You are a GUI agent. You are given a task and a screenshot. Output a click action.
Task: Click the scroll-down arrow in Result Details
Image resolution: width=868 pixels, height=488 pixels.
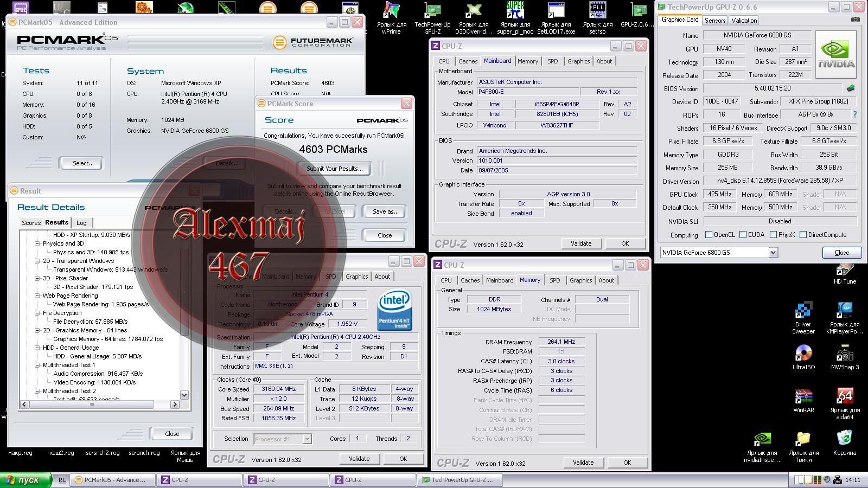point(184,395)
